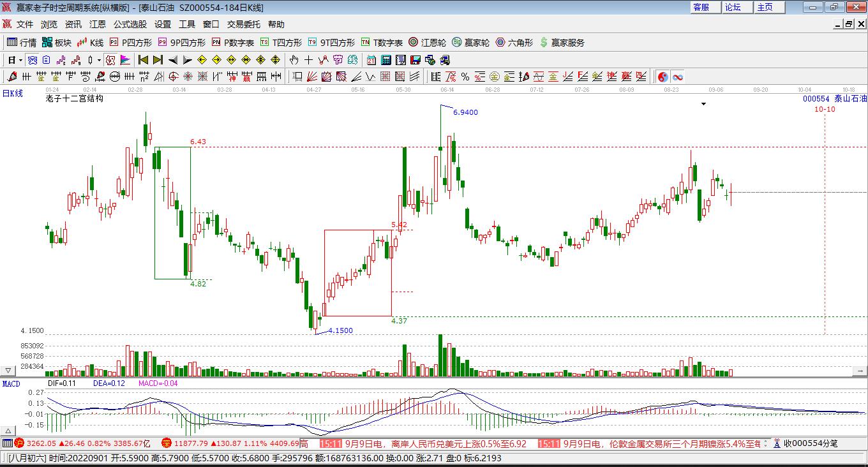
Task: Jump to first bar icon
Action: 143,60
